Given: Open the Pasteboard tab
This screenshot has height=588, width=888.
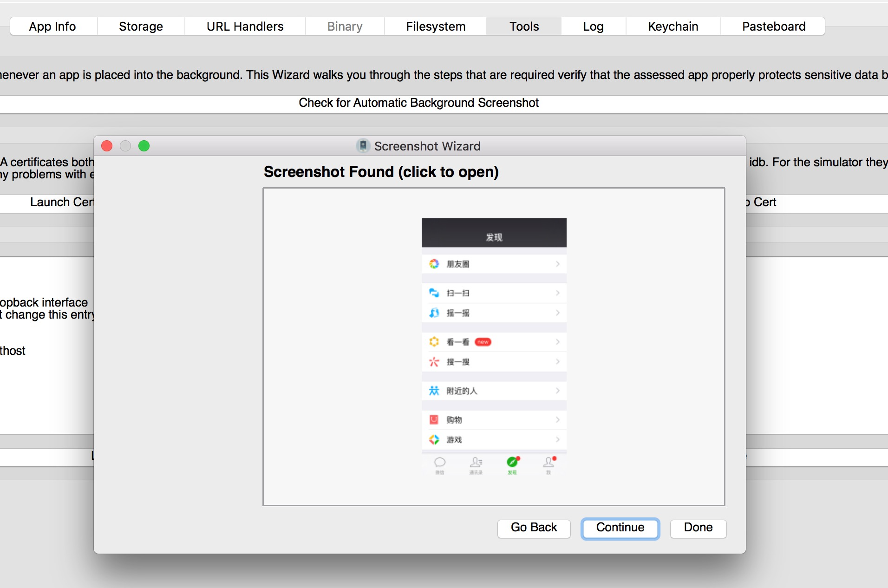Looking at the screenshot, I should [x=773, y=26].
